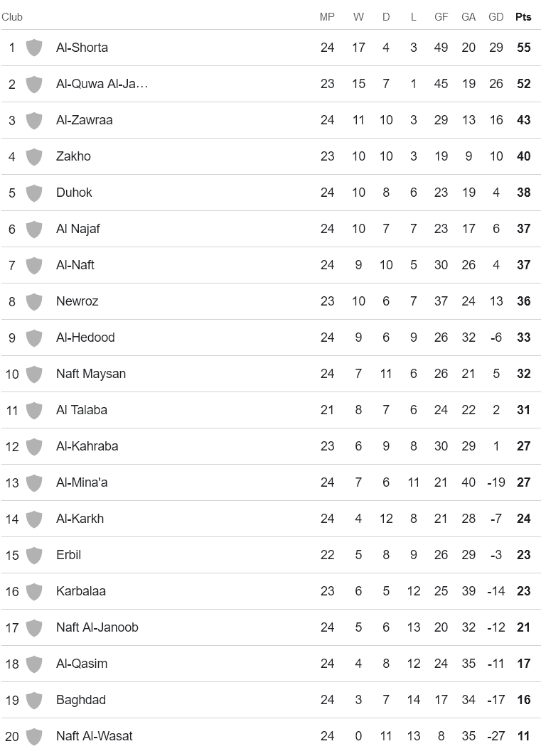The height and width of the screenshot is (756, 541).
Task: Click the Club column header
Action: (12, 17)
